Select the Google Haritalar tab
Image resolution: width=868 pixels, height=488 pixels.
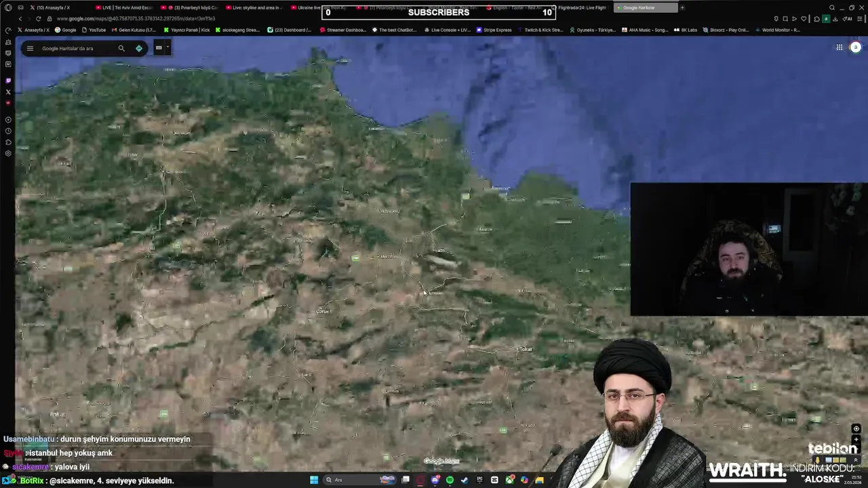(x=646, y=7)
